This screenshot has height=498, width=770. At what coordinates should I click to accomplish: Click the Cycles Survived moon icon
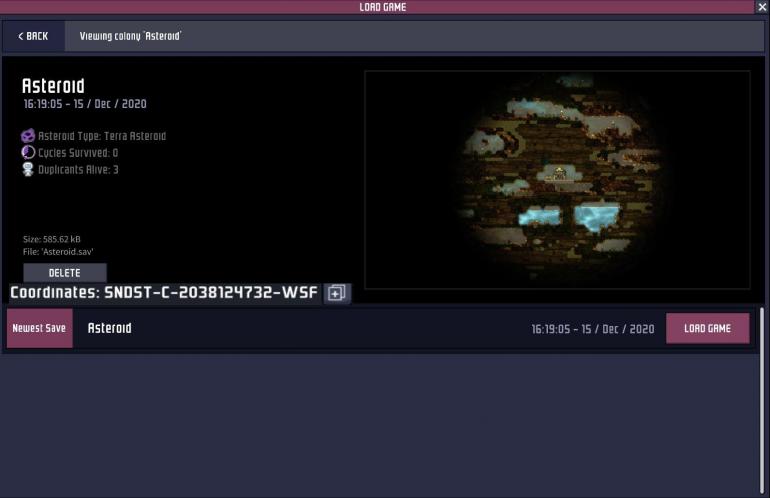[x=28, y=152]
